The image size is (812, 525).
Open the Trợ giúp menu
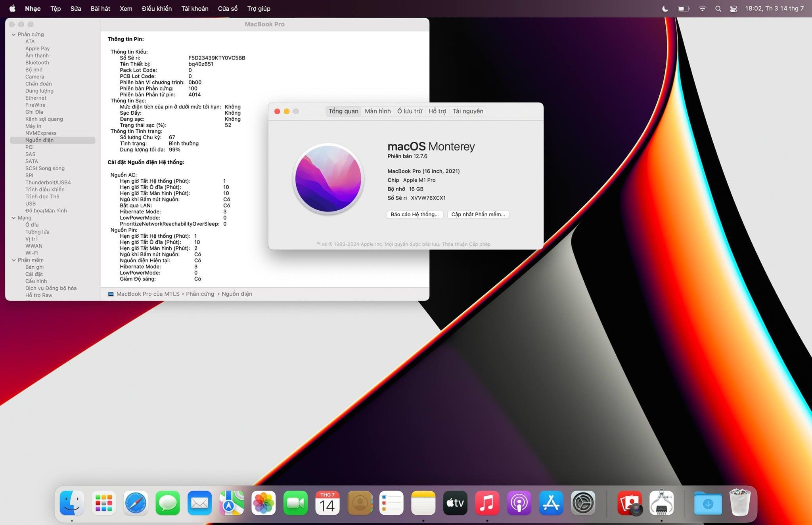259,8
